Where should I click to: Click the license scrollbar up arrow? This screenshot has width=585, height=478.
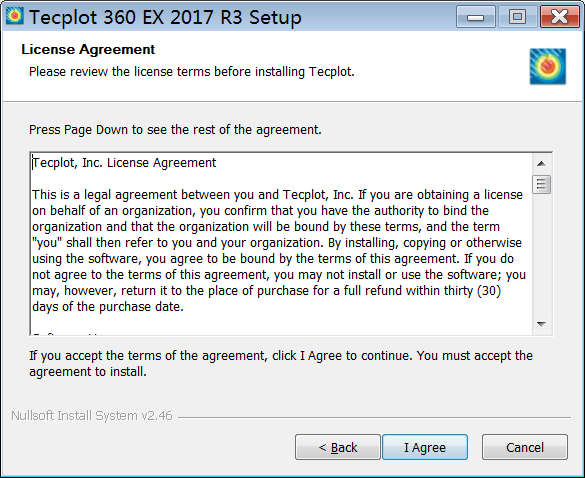(x=541, y=163)
